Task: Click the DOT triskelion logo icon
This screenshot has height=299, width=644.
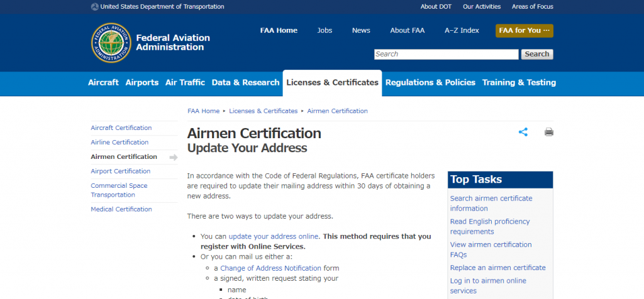Action: pos(94,7)
